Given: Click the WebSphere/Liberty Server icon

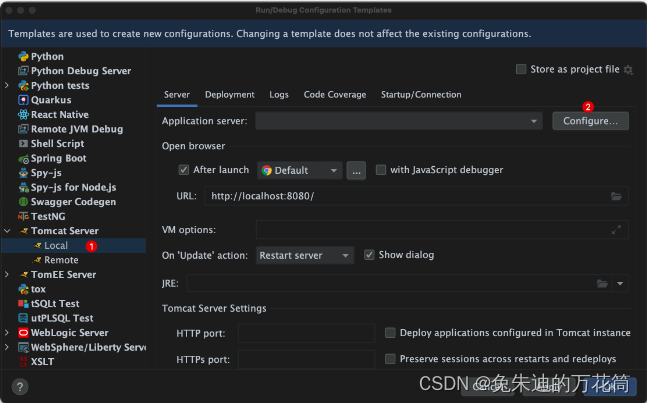Looking at the screenshot, I should coord(24,347).
